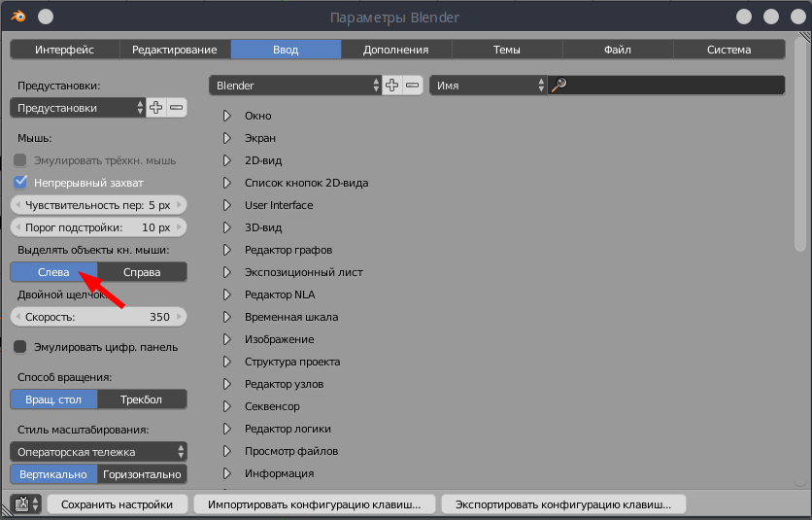Expand the Информация section
This screenshot has height=520, width=812.
point(227,473)
